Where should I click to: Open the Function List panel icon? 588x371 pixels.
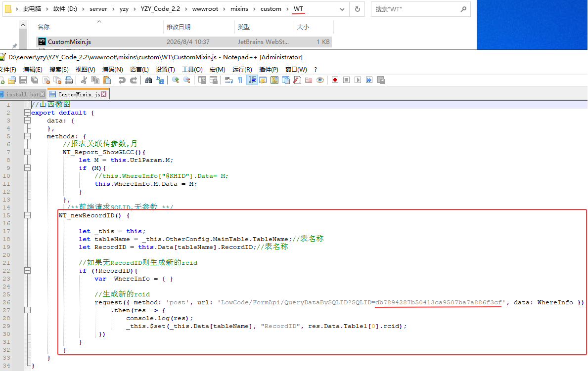click(297, 80)
